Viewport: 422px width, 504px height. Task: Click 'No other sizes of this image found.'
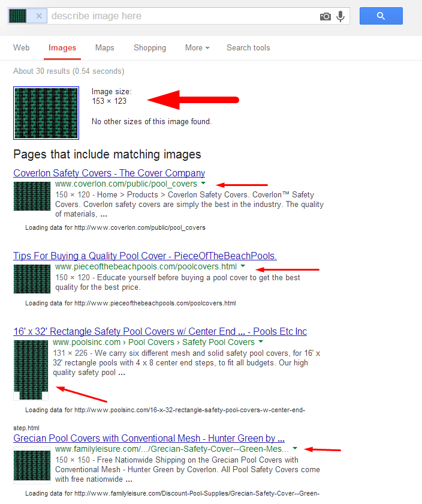pos(152,121)
